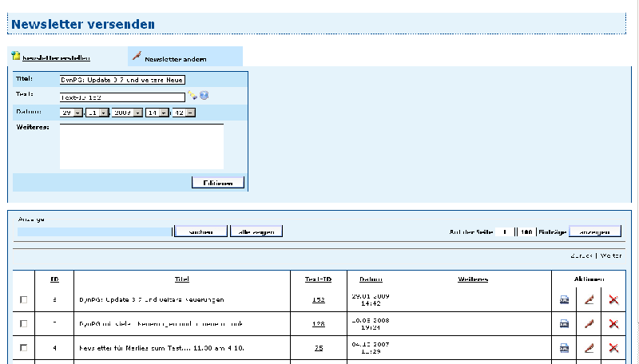Click the send icon for Text-ID 128
The width and height of the screenshot is (639, 364).
coord(564,323)
